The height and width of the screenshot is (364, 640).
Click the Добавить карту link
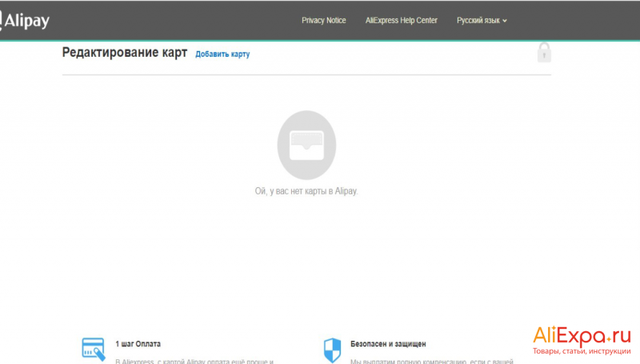click(222, 54)
